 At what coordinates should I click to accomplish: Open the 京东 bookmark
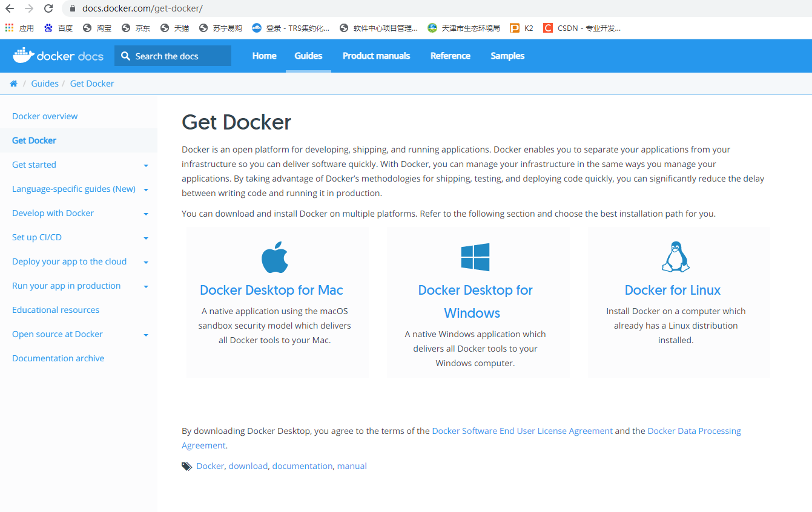click(136, 28)
